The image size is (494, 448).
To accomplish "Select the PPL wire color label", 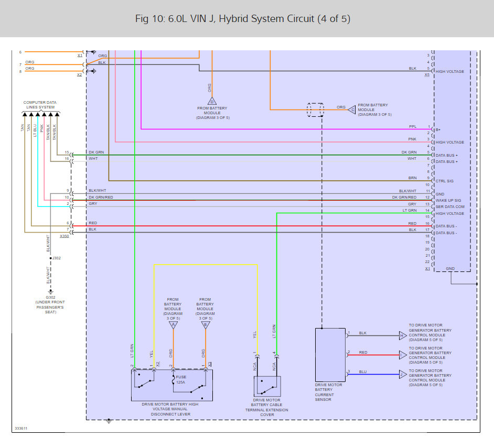I will tap(413, 127).
